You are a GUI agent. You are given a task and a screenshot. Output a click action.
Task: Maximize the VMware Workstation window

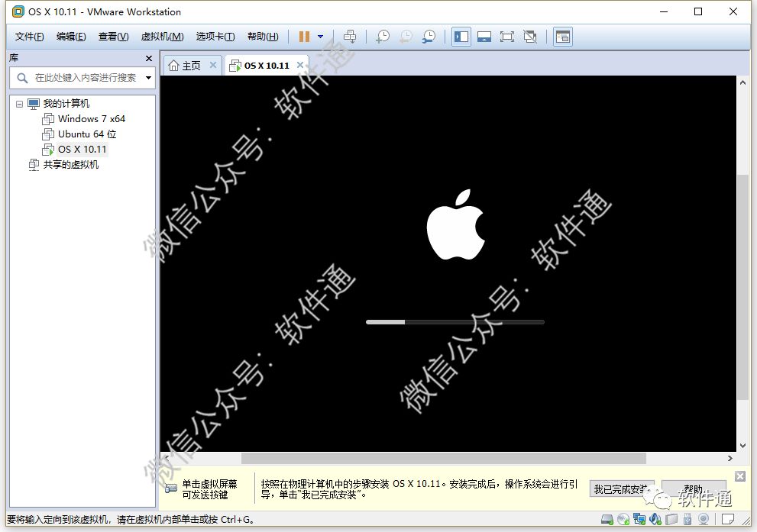(698, 11)
